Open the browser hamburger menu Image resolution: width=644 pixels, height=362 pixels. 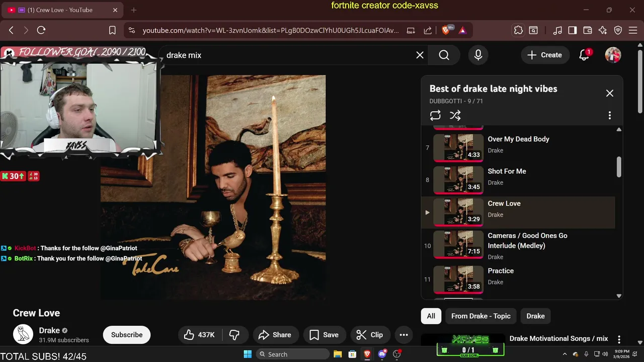(x=633, y=30)
